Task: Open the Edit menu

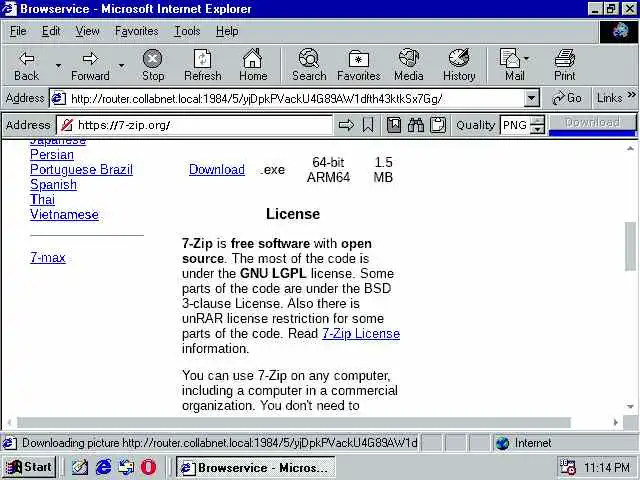Action: [x=51, y=31]
